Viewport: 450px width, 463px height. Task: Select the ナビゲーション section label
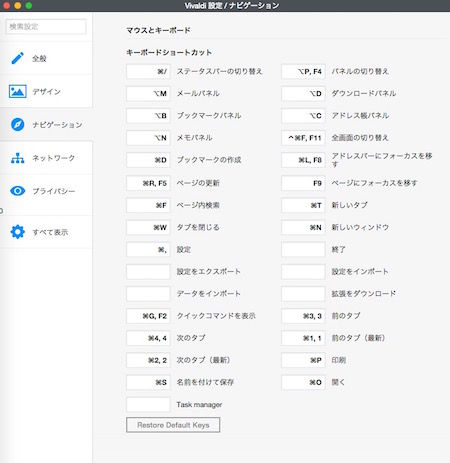57,125
